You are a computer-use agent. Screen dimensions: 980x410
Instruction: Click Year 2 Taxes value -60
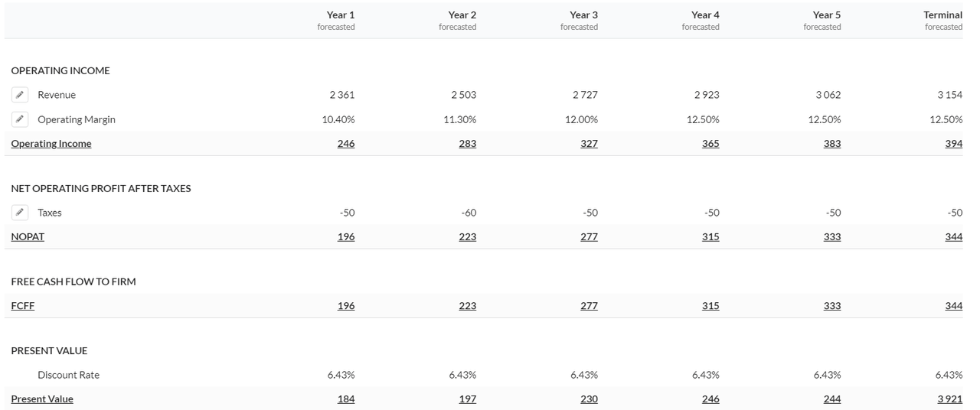pos(469,213)
